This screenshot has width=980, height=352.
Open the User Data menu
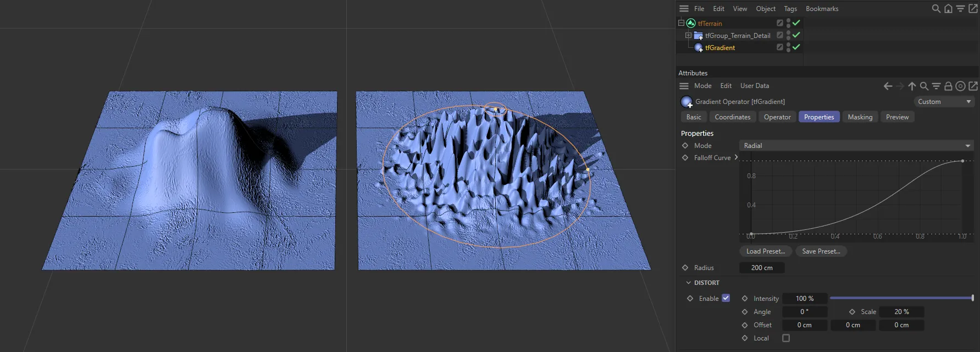[x=755, y=86]
